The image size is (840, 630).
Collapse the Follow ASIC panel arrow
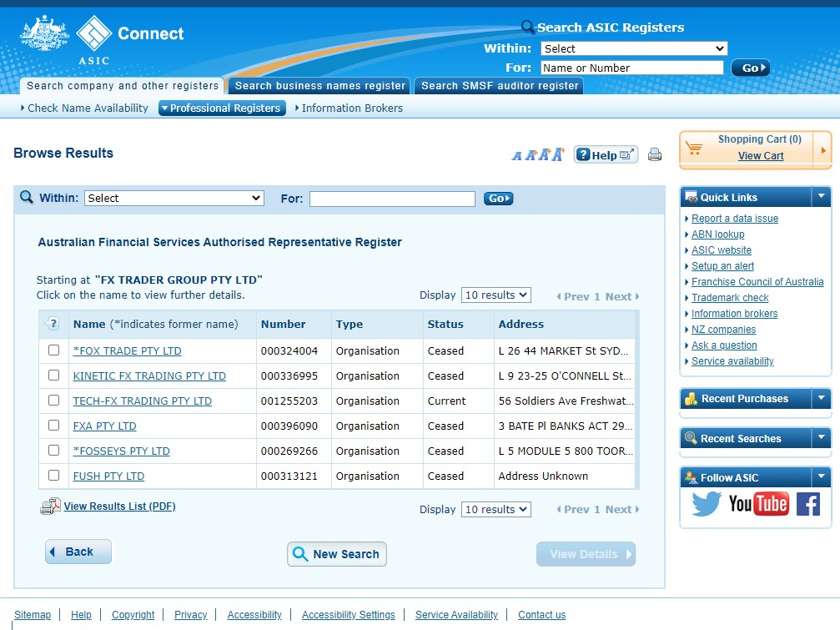coord(821,476)
